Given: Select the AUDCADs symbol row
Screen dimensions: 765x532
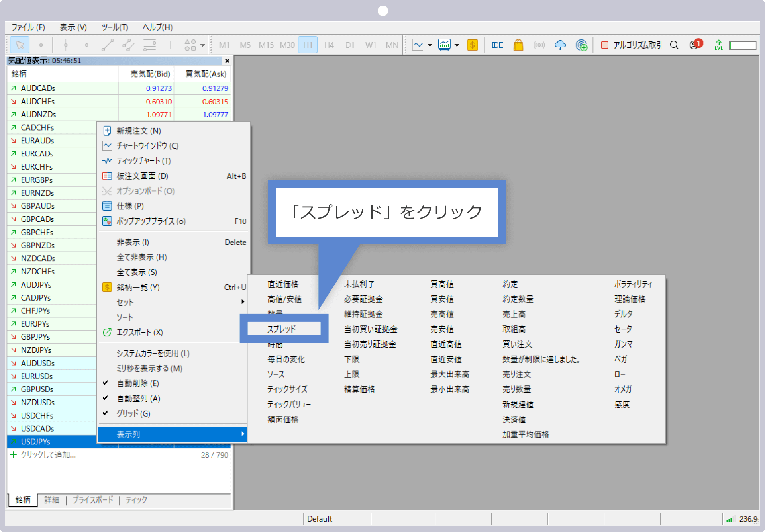Looking at the screenshot, I should 119,88.
